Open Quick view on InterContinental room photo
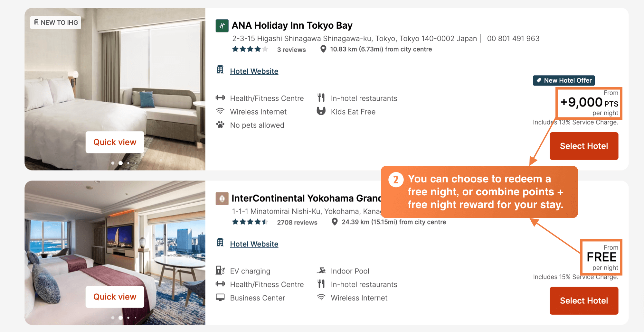Viewport: 644px width, 332px height. pyautogui.click(x=115, y=297)
